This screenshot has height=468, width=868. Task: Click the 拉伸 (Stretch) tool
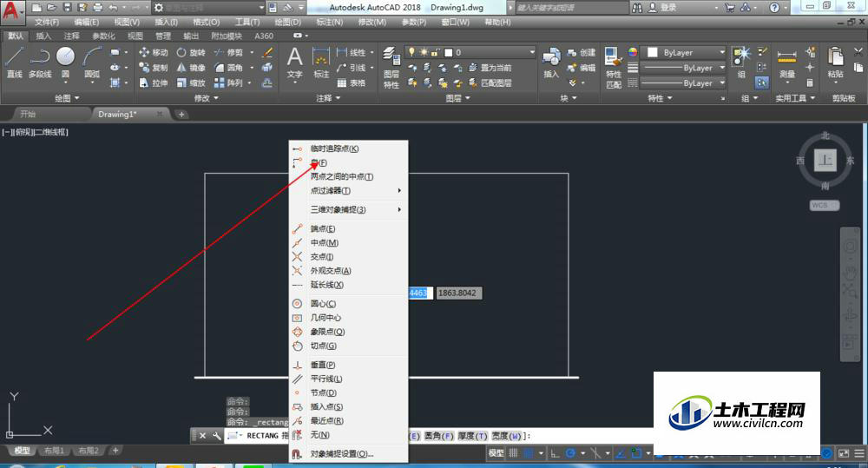tap(154, 82)
